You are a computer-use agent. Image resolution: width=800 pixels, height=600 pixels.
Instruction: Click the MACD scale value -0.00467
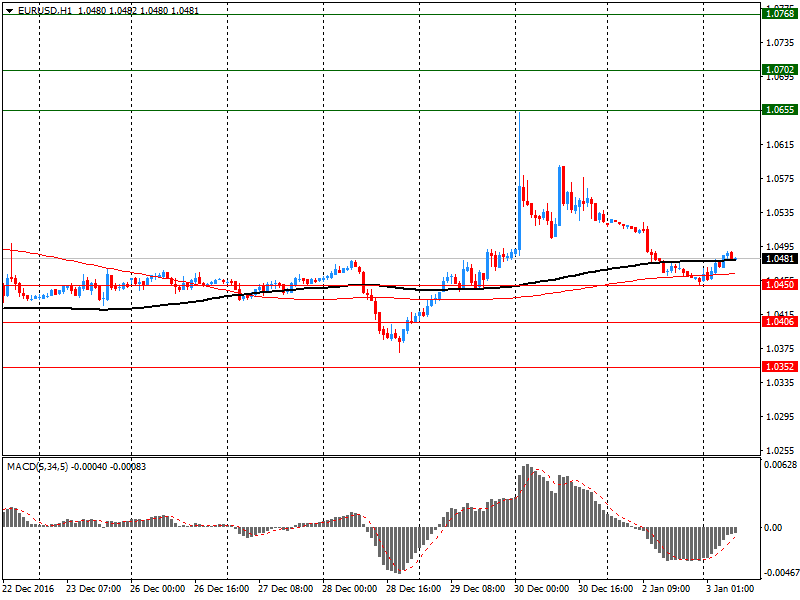point(780,573)
